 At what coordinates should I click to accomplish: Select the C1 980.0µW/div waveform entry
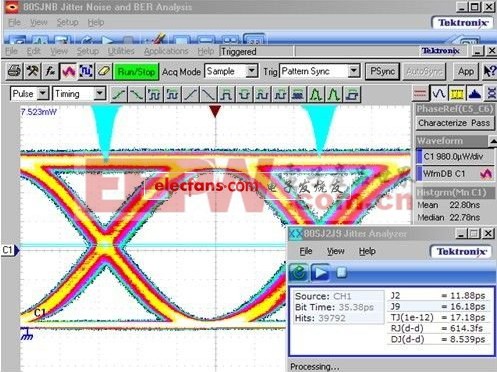coord(455,156)
